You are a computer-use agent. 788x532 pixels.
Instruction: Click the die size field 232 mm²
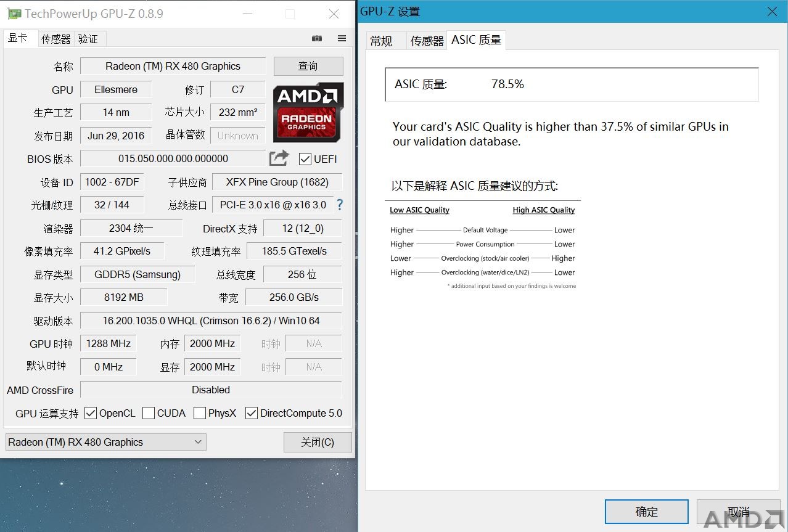click(x=238, y=112)
